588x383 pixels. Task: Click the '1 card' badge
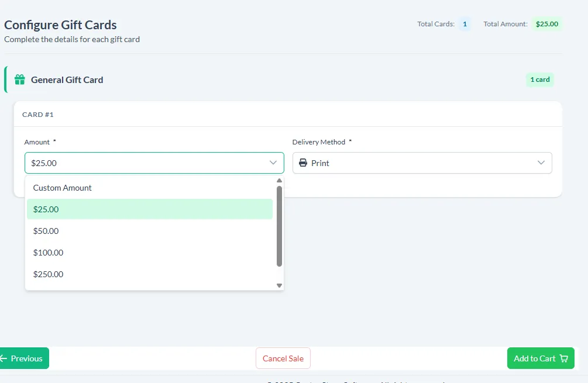point(540,80)
